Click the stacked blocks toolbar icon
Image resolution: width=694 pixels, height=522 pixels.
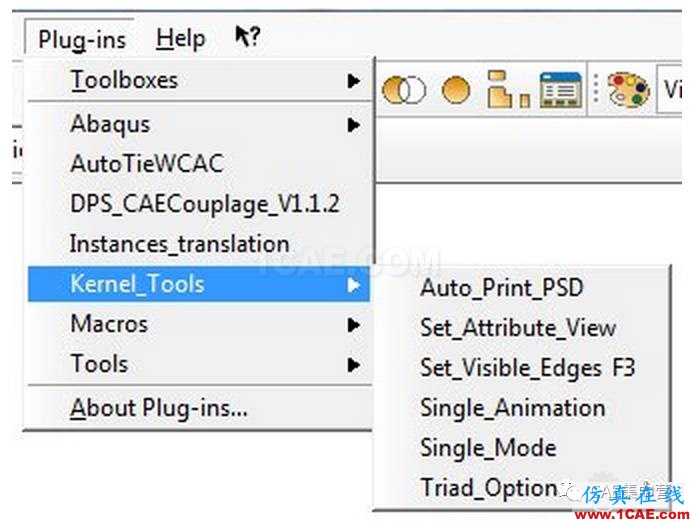pos(508,89)
